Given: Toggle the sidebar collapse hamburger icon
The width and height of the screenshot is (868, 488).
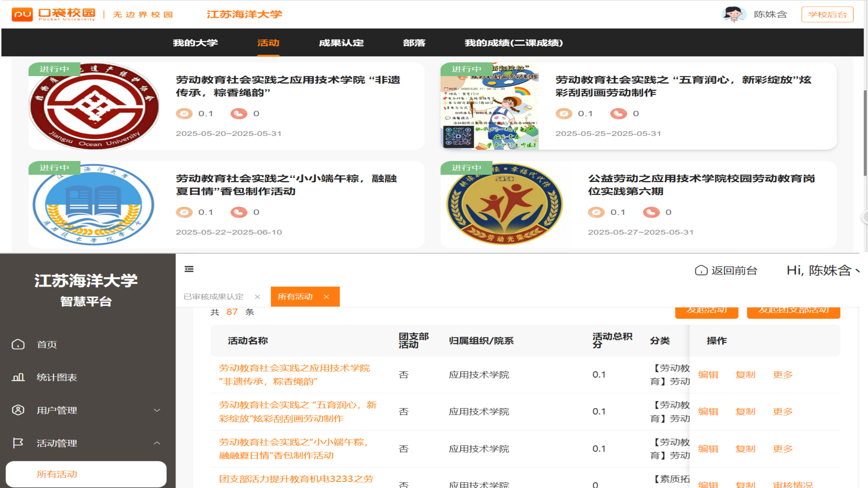Looking at the screenshot, I should click(189, 269).
